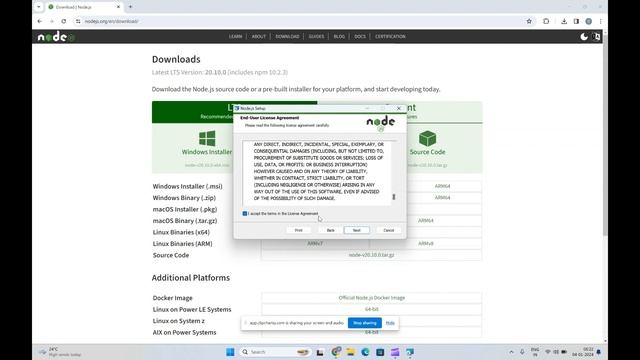Click 64-bit link for Linux on Power LE
Viewport: 640px width, 360px height.
(x=371, y=309)
